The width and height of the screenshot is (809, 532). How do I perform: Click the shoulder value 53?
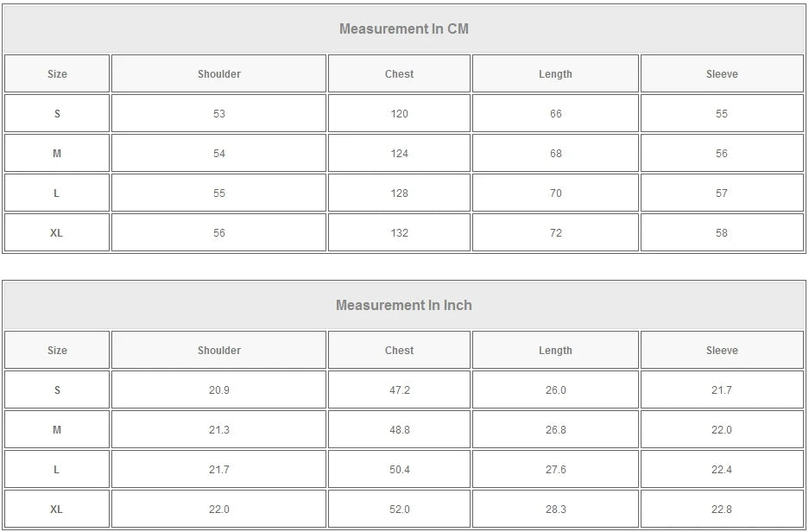[219, 114]
